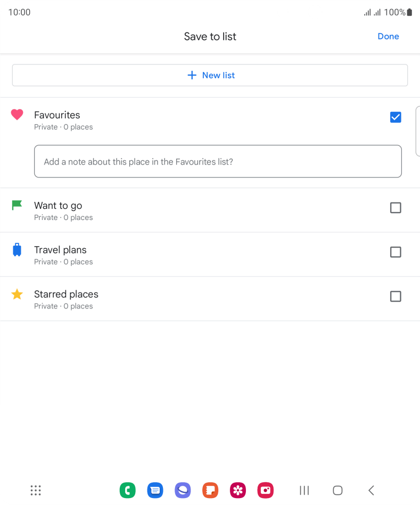
Task: Open the green Phone app in dock
Action: (127, 490)
